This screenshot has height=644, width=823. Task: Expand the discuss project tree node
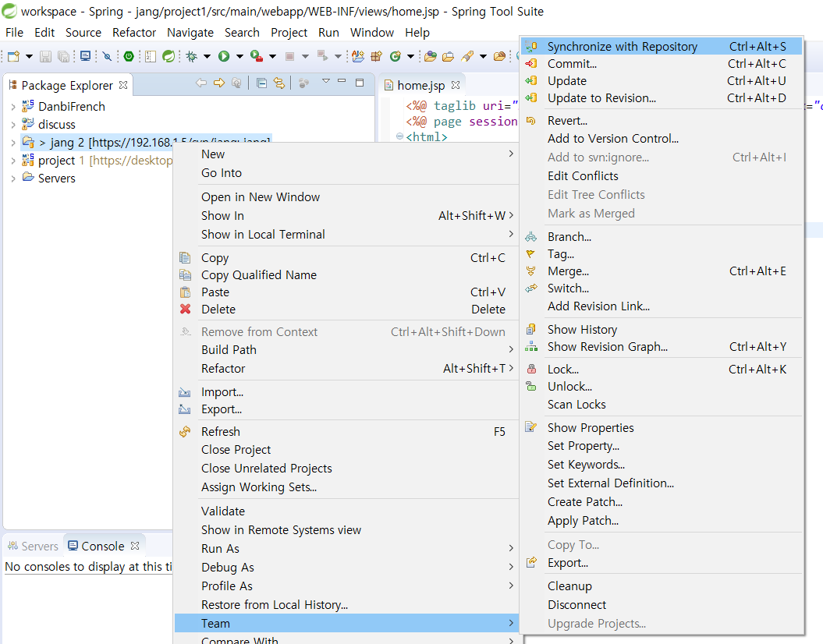pos(13,125)
